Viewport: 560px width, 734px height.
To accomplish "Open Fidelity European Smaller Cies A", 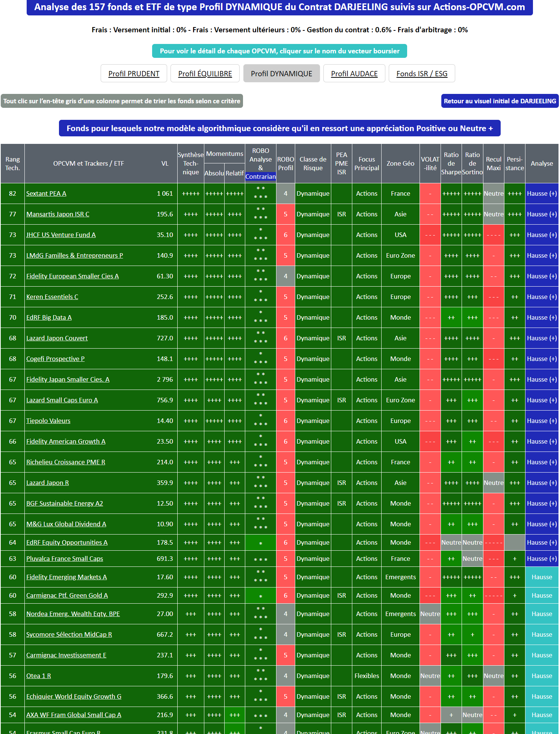I will [72, 276].
